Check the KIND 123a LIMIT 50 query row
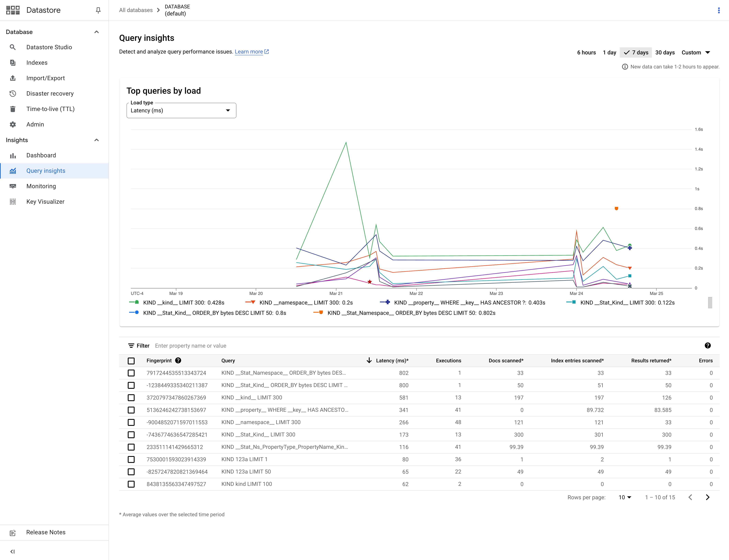The height and width of the screenshot is (560, 729). [x=131, y=472]
